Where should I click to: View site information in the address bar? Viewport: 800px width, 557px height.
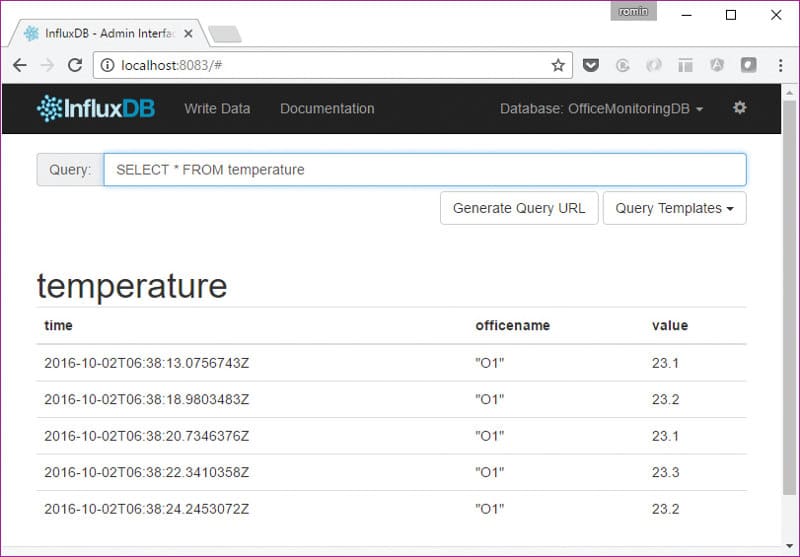click(x=107, y=65)
